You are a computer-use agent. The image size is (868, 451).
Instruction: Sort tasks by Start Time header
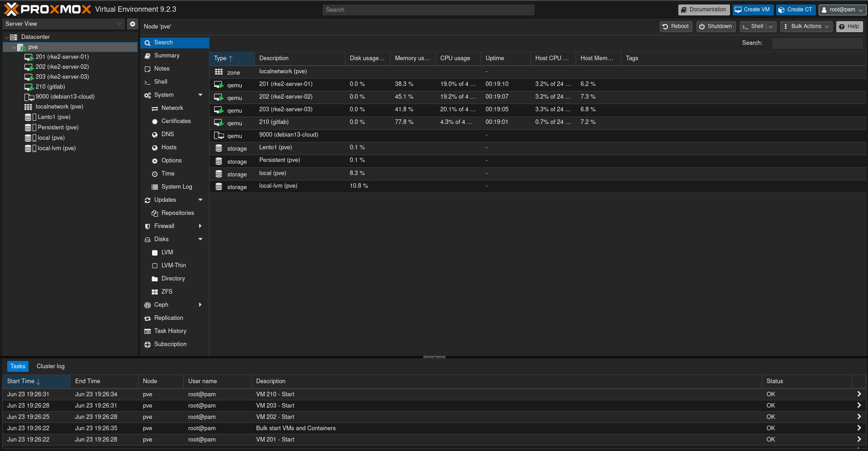click(36, 381)
